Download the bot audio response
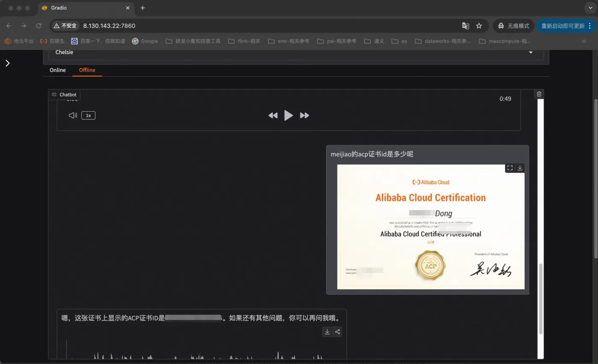 tap(327, 332)
